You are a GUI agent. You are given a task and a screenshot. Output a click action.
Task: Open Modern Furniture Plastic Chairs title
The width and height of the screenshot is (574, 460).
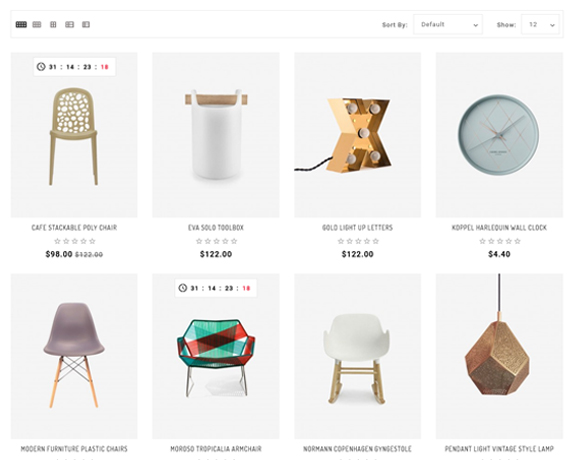click(74, 449)
